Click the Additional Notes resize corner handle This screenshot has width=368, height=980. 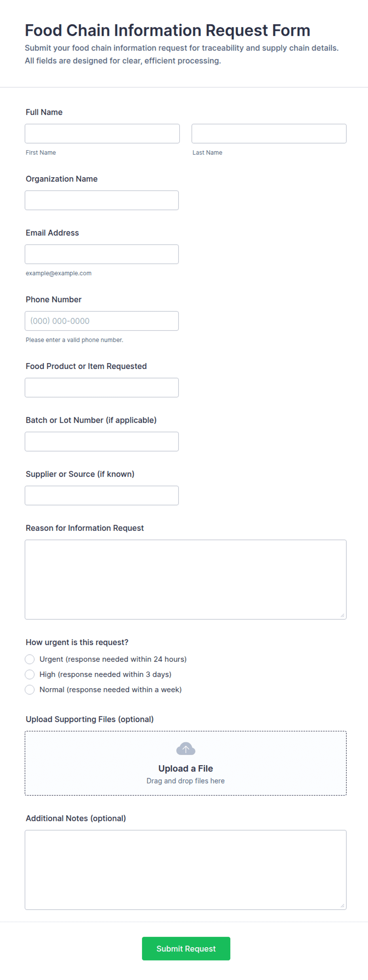tap(342, 906)
